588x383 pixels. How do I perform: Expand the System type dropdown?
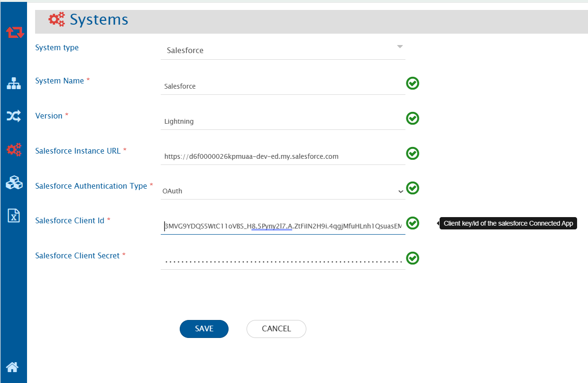(x=283, y=50)
